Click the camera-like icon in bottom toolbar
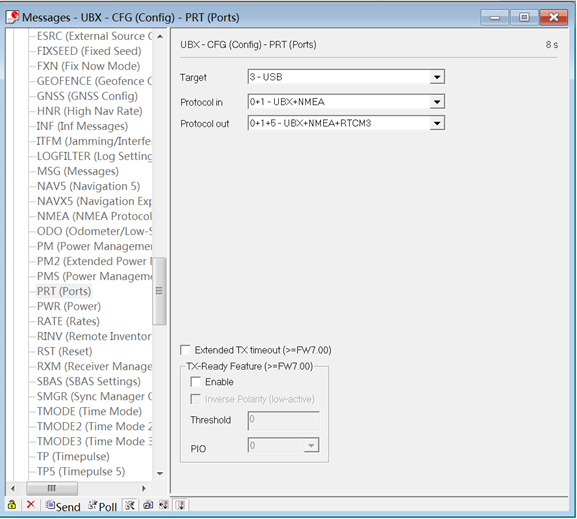The height and width of the screenshot is (519, 577). coord(148,505)
